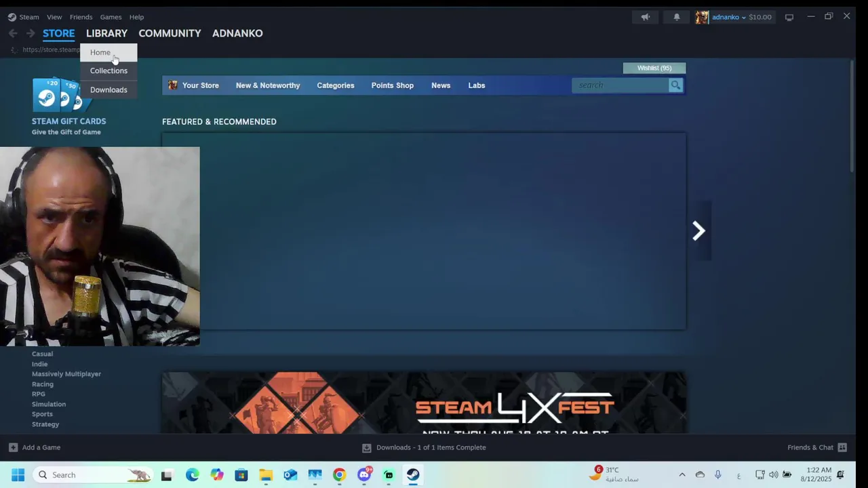868x488 pixels.
Task: Click the Steam taskbar icon
Action: tap(413, 475)
